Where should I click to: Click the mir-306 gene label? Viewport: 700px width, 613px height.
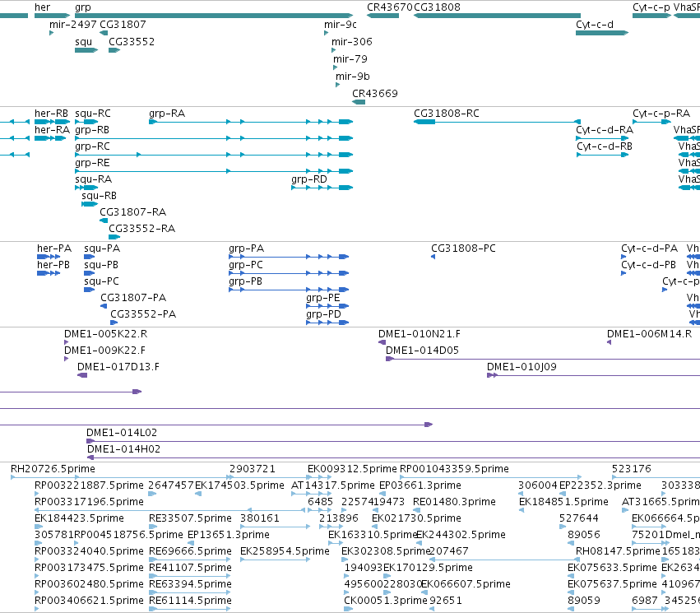pos(352,42)
